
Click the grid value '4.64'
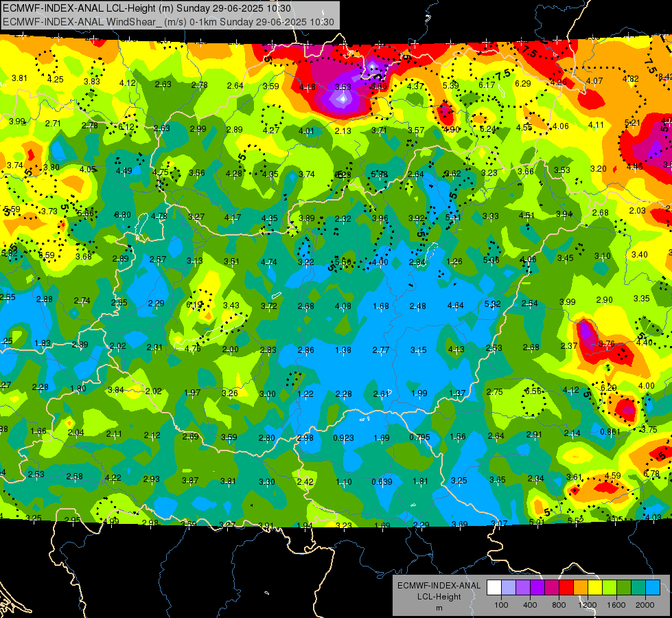coord(456,306)
